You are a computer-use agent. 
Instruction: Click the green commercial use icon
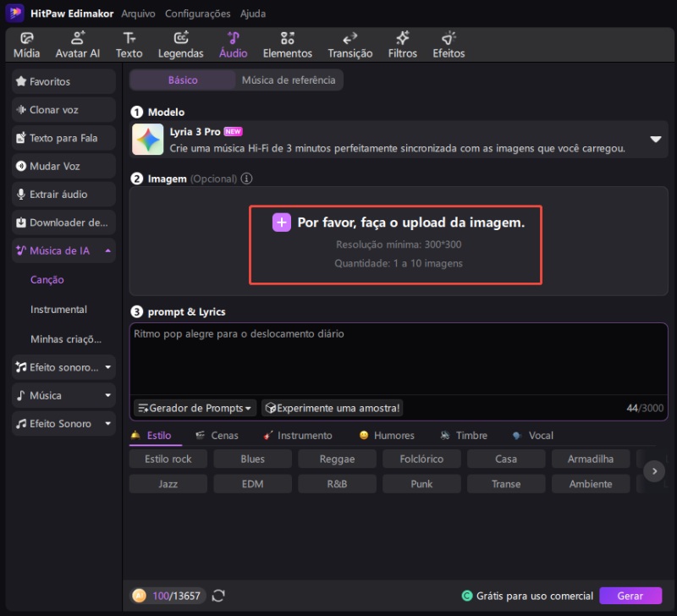tap(467, 596)
